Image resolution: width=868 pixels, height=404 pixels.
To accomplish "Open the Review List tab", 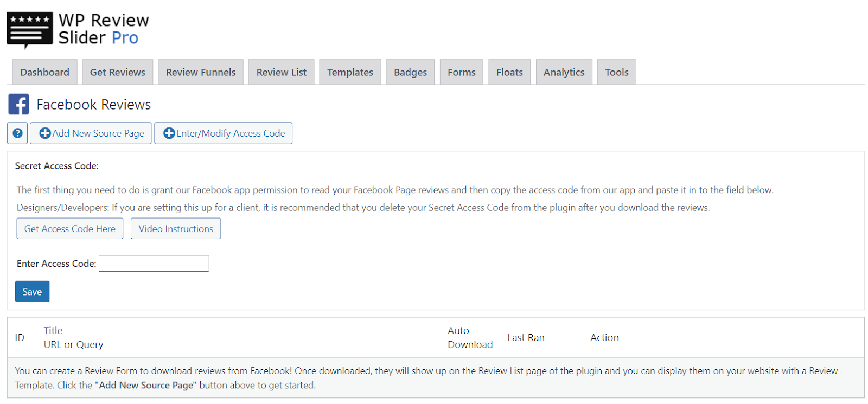I will click(282, 72).
